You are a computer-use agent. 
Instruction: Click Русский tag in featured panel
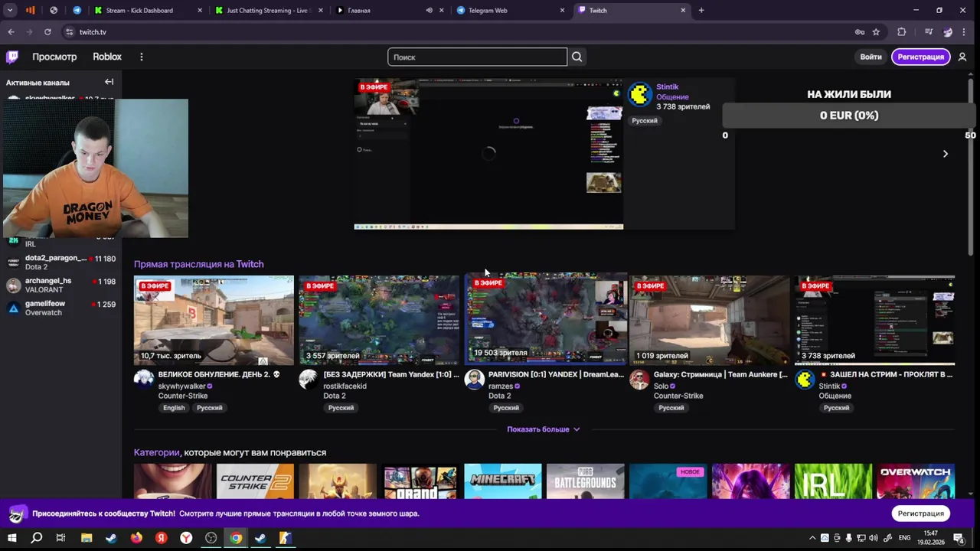[645, 121]
